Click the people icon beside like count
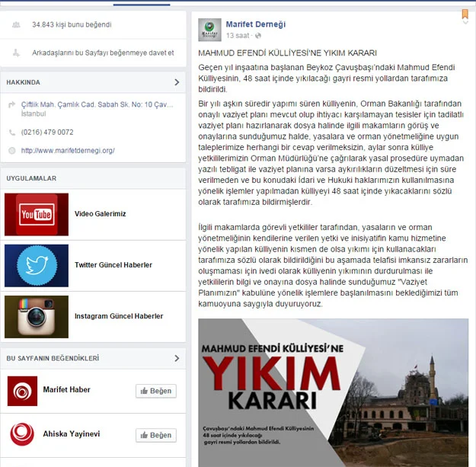This screenshot has width=476, height=467. [x=16, y=25]
